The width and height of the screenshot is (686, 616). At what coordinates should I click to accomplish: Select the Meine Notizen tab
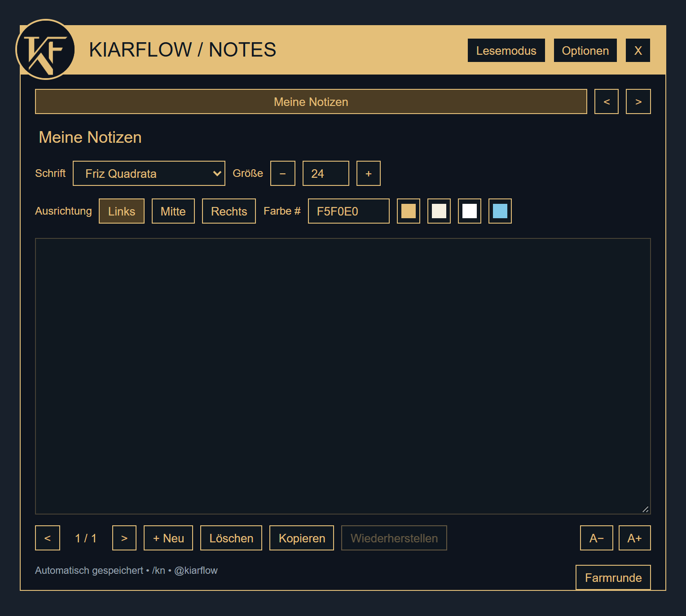tap(311, 101)
